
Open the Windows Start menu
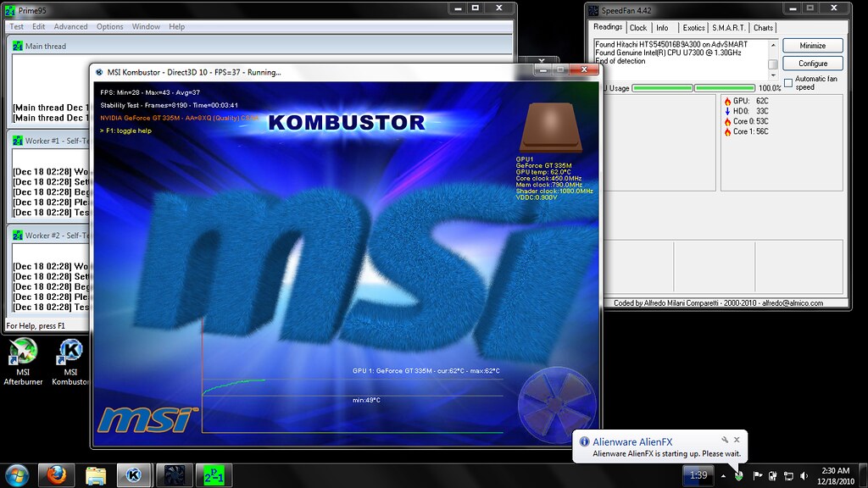tap(17, 474)
